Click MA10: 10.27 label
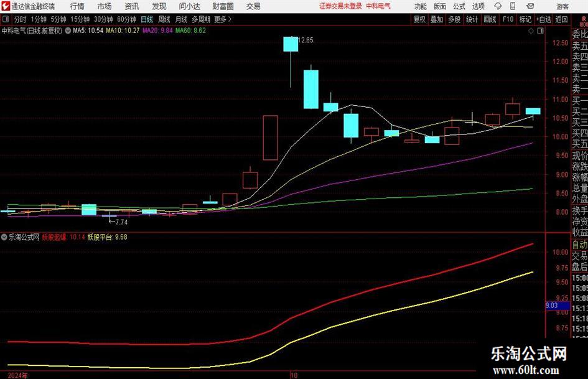Screen dimensions: 588x379 123,30
